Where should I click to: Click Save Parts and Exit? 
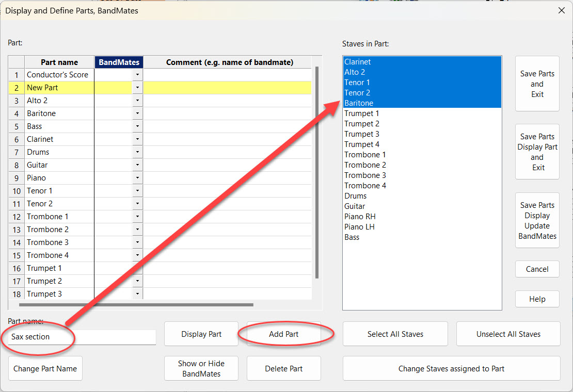(x=537, y=84)
